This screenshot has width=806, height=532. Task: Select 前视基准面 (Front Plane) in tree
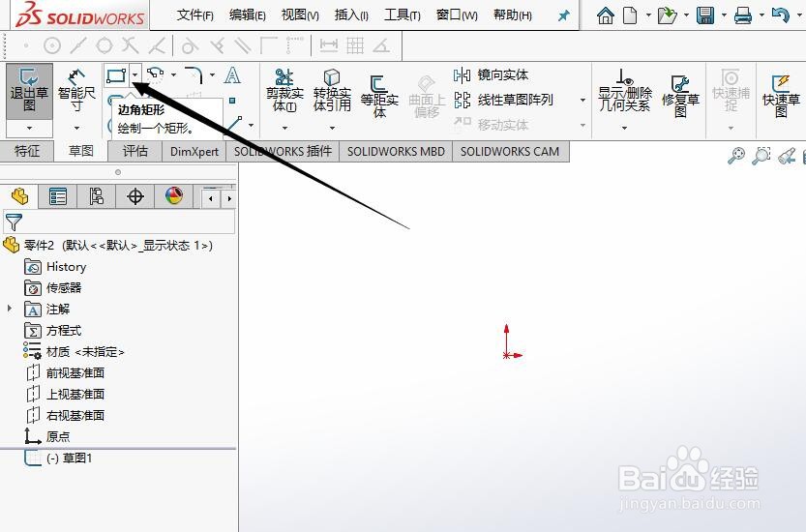coord(65,372)
